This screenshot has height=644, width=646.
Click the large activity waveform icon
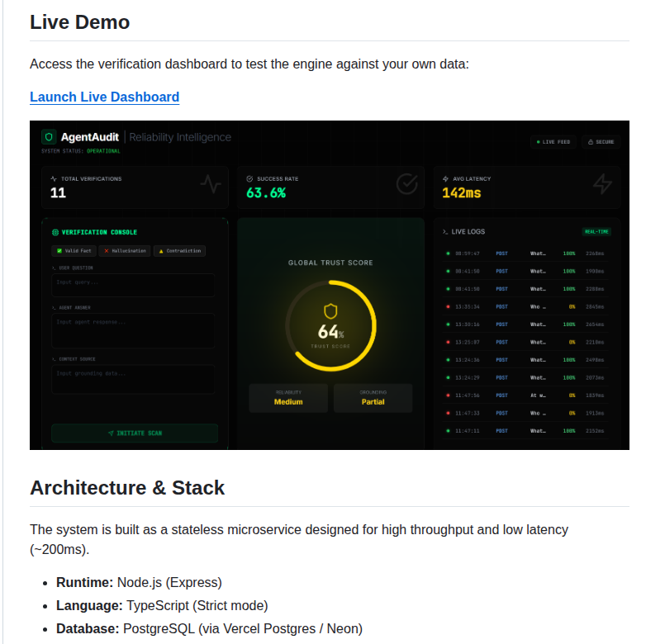tap(211, 183)
